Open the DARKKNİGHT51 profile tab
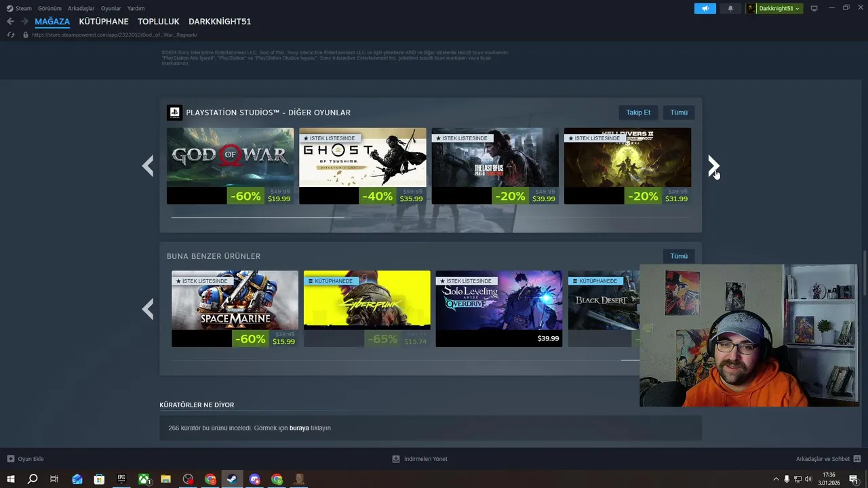The width and height of the screenshot is (868, 488). (220, 22)
